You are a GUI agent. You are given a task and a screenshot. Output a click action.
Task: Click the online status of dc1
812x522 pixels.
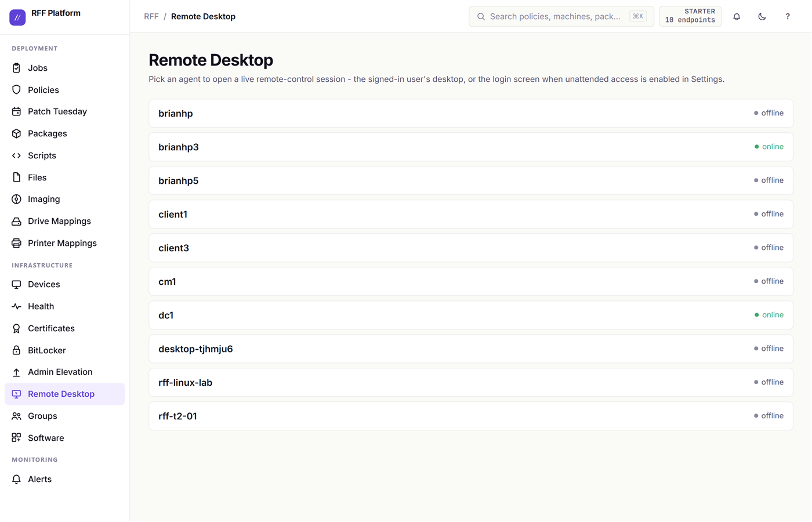[x=769, y=315]
